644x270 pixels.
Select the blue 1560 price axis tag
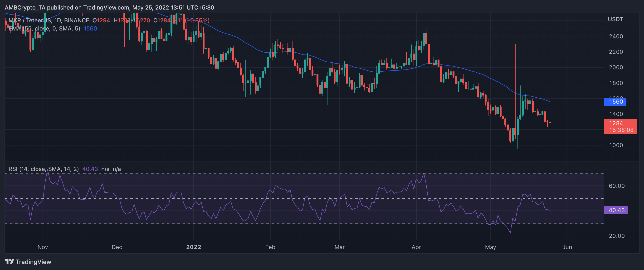[615, 102]
